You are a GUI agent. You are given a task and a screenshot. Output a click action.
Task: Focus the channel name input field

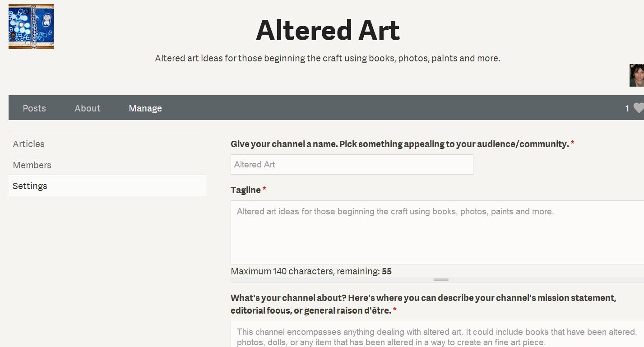[352, 165]
